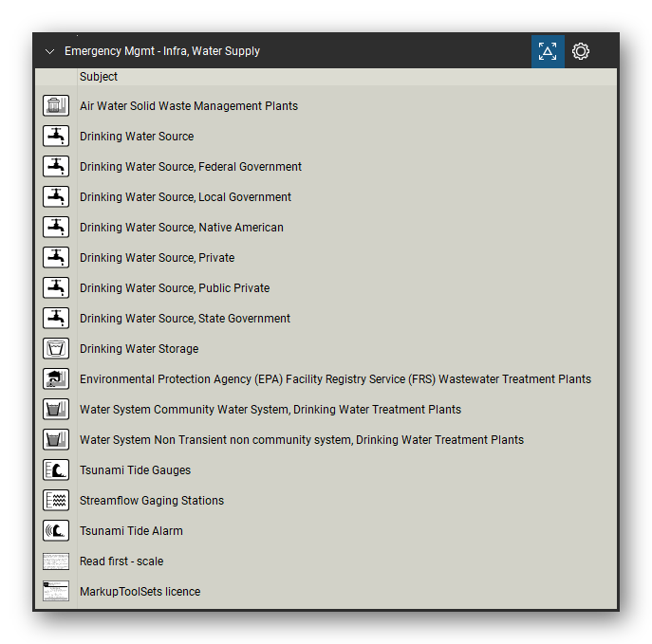Select Water System Community Water System text

point(270,409)
